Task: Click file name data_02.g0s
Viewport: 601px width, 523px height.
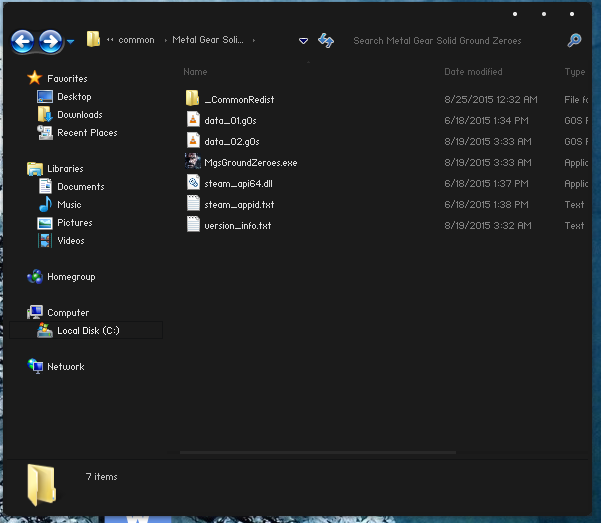Action: click(x=232, y=142)
